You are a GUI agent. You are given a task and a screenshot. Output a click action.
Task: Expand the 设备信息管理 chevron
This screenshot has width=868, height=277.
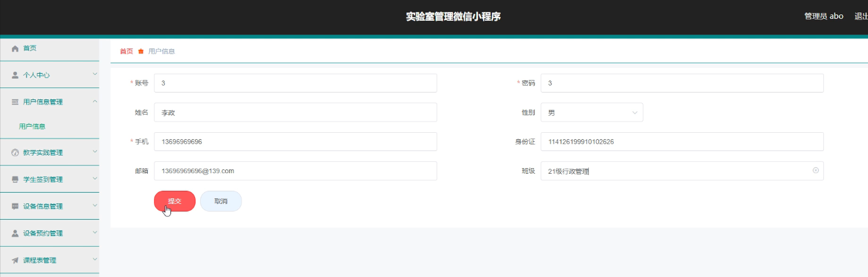tap(95, 206)
